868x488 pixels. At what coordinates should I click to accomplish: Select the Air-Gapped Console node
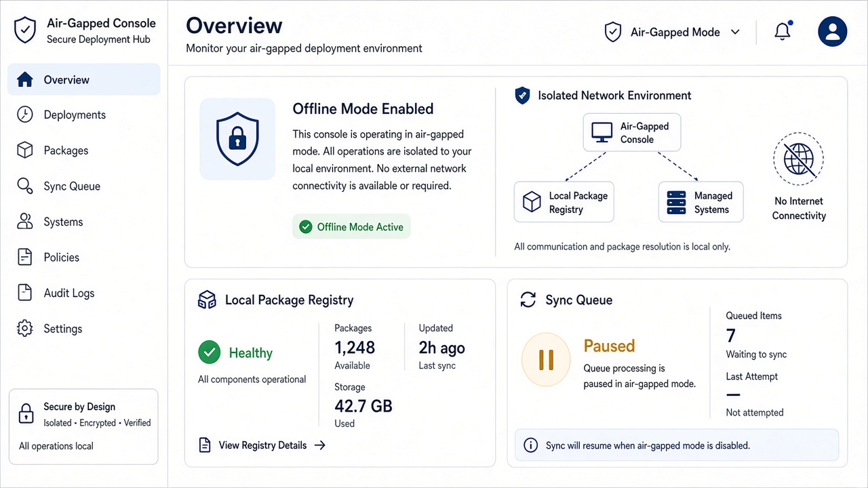click(632, 132)
